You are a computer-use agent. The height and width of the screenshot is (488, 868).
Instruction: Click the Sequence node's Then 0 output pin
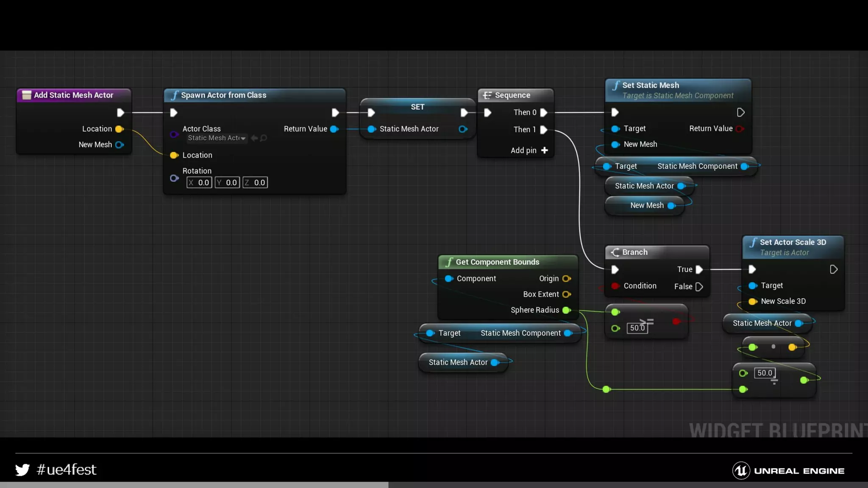point(544,112)
